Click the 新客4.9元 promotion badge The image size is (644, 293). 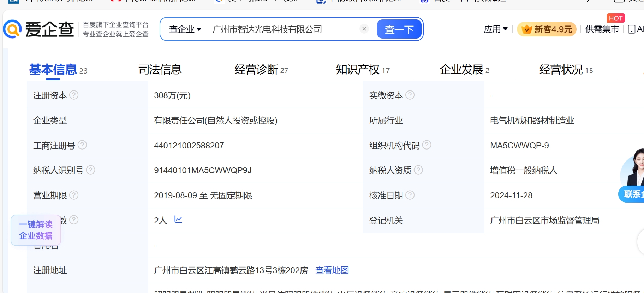pyautogui.click(x=547, y=29)
